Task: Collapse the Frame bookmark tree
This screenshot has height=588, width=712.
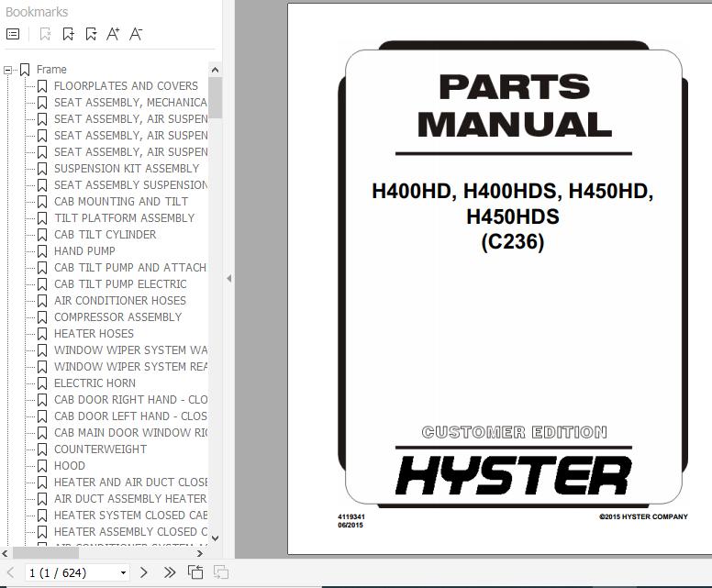Action: point(7,70)
